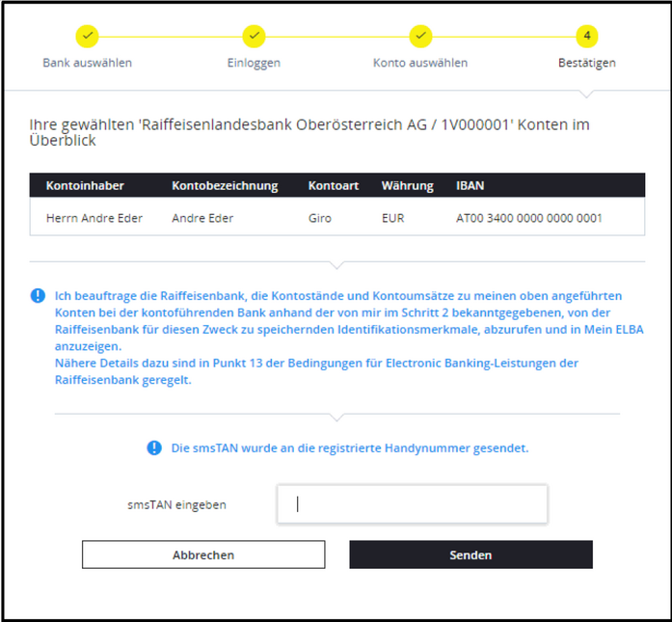Go to the 'Bank auswählen' step label
Image resolution: width=672 pixels, height=622 pixels.
tap(88, 63)
